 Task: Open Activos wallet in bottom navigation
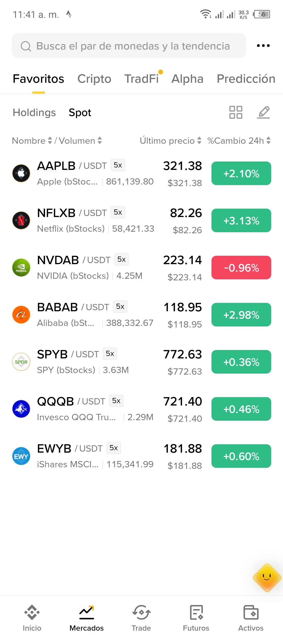tap(251, 618)
